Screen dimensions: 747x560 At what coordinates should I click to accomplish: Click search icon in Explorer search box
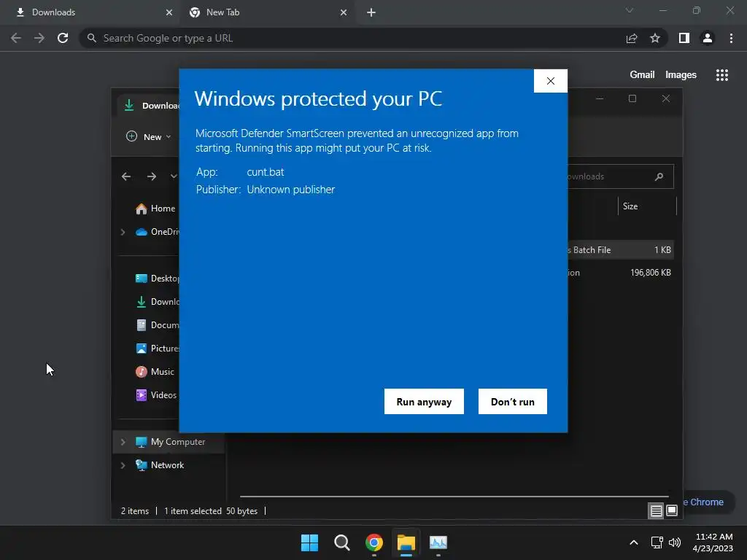[659, 176]
